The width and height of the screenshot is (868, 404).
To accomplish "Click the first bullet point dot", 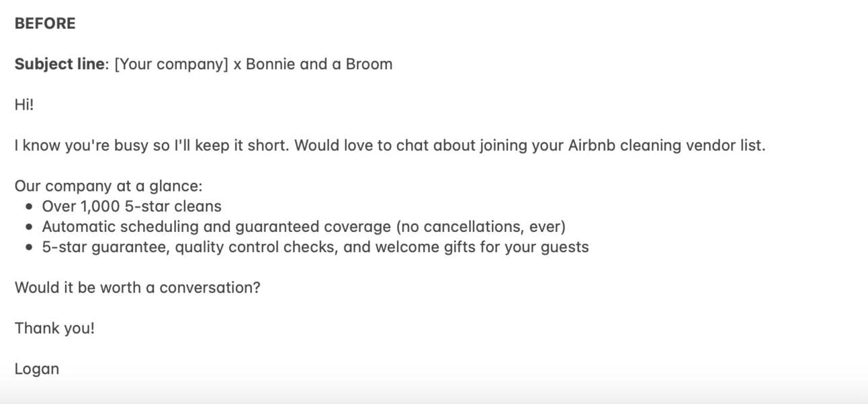I will point(29,207).
